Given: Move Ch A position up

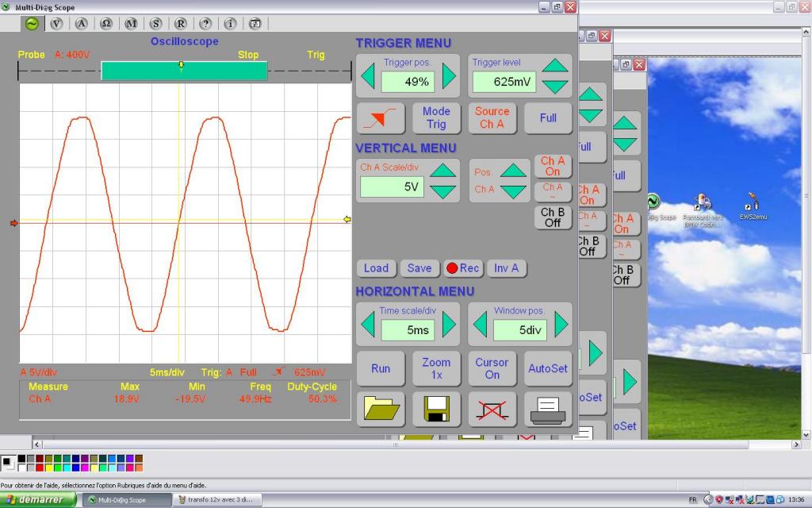Looking at the screenshot, I should (514, 170).
